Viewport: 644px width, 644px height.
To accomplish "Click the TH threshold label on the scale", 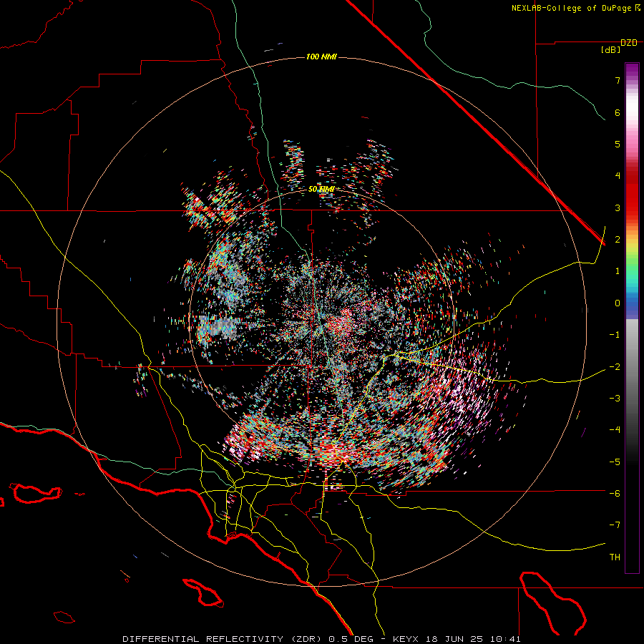I will [615, 557].
